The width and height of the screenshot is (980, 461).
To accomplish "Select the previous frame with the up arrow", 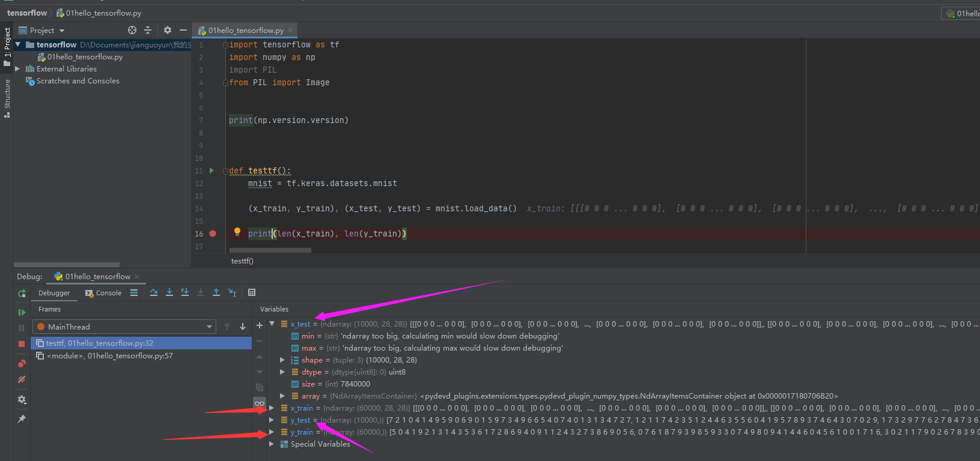I will click(227, 327).
